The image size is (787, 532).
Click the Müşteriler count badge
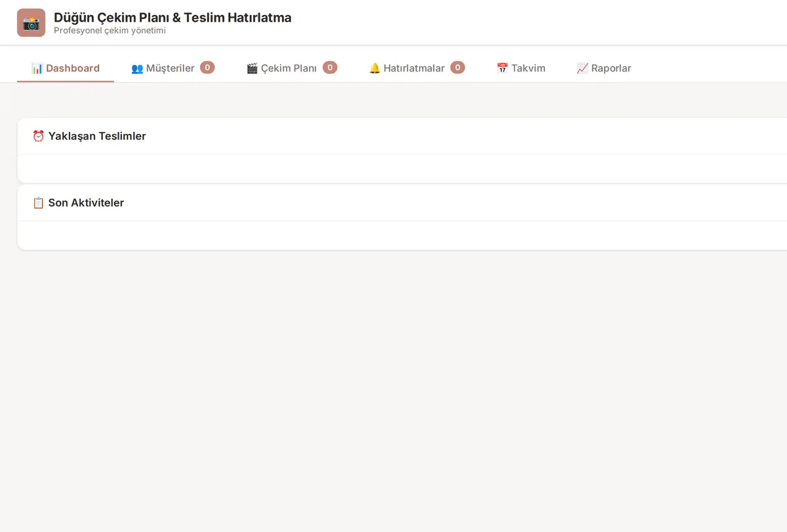207,68
